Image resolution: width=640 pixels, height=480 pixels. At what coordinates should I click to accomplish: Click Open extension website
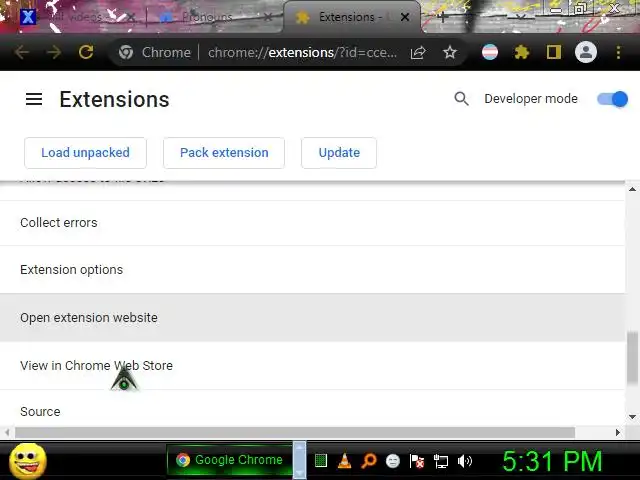(312, 318)
